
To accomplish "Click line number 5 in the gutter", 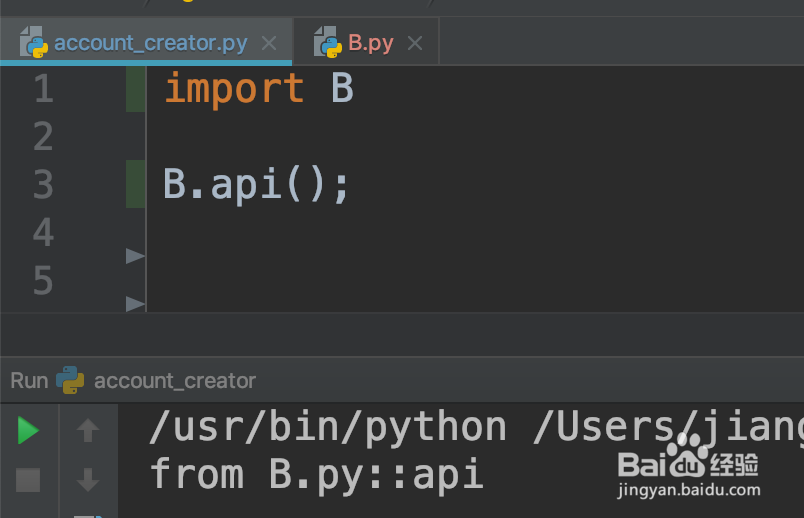I will point(44,281).
